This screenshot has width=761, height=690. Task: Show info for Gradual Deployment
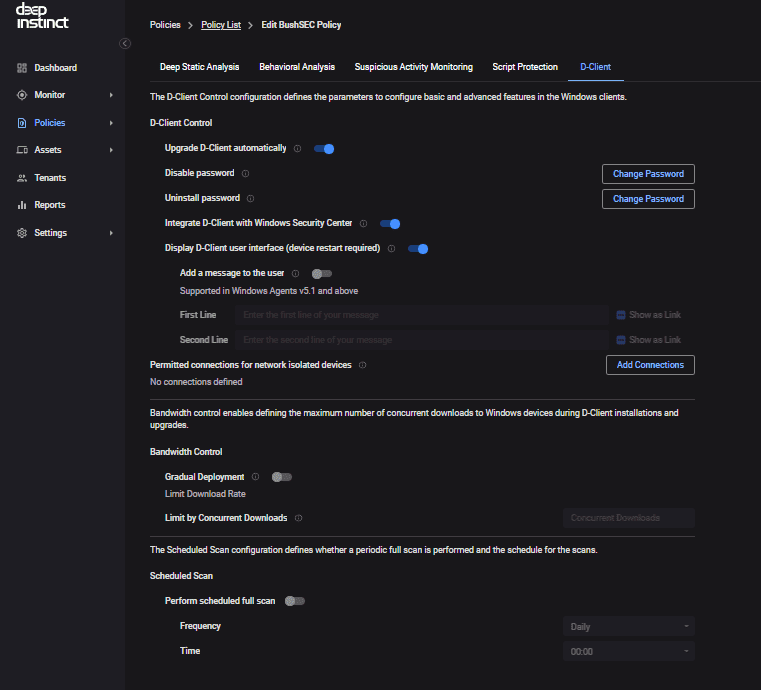click(255, 477)
